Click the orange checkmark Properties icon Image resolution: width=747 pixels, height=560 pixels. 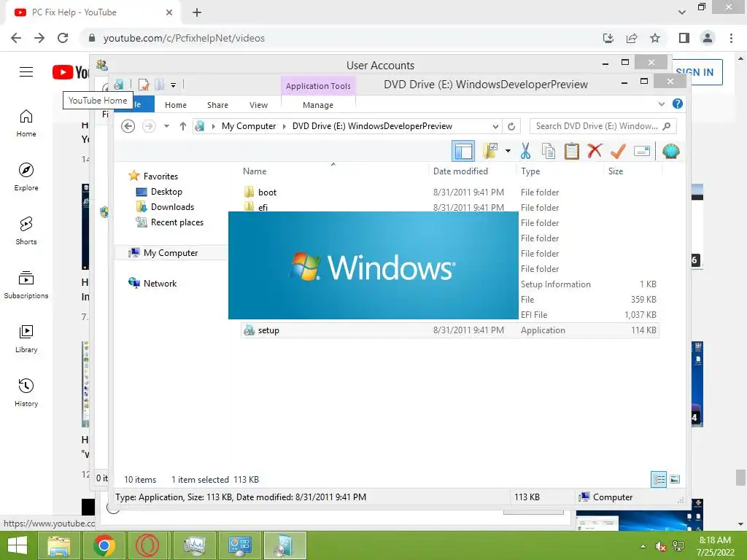tap(618, 152)
